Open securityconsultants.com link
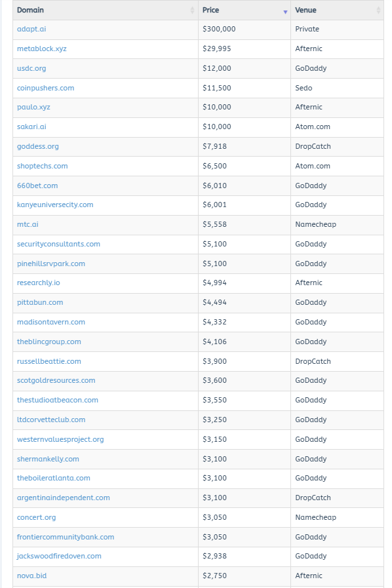This screenshot has height=588, width=392. (58, 244)
